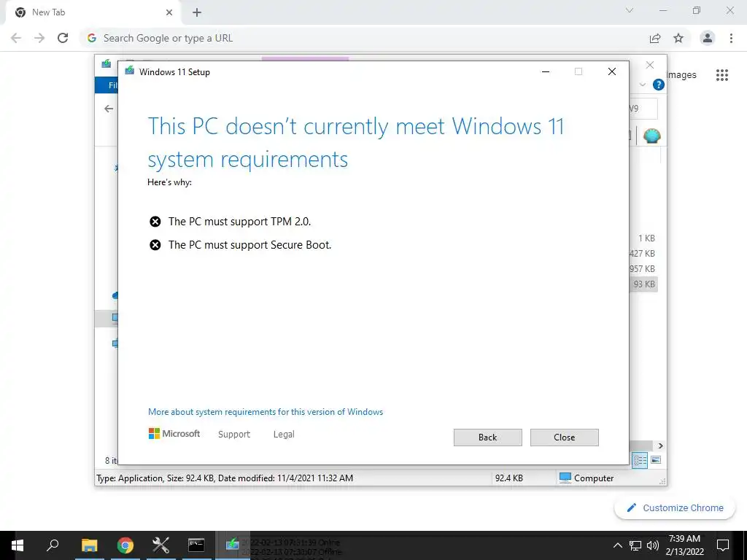Select 'The PC must support TPM 2.0.' text

(x=239, y=222)
